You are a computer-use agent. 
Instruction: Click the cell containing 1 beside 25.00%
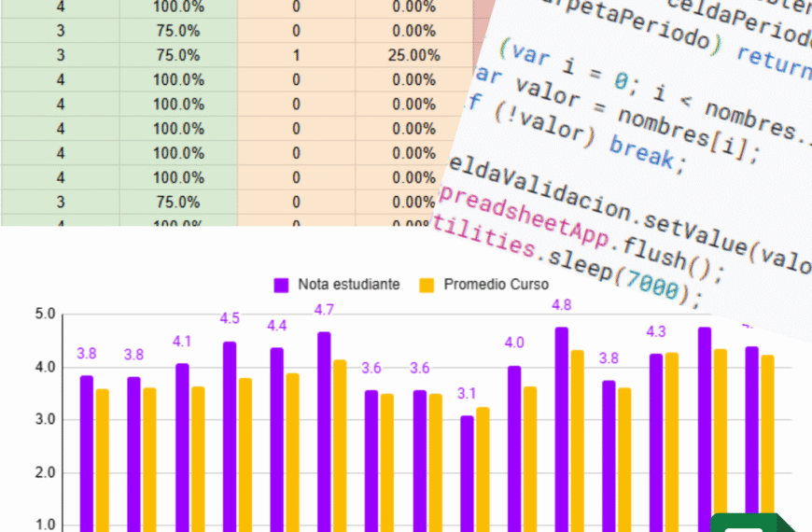tap(296, 55)
